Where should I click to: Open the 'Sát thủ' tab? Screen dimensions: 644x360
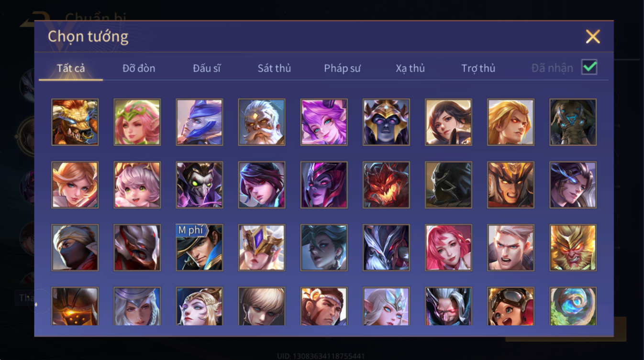[274, 68]
